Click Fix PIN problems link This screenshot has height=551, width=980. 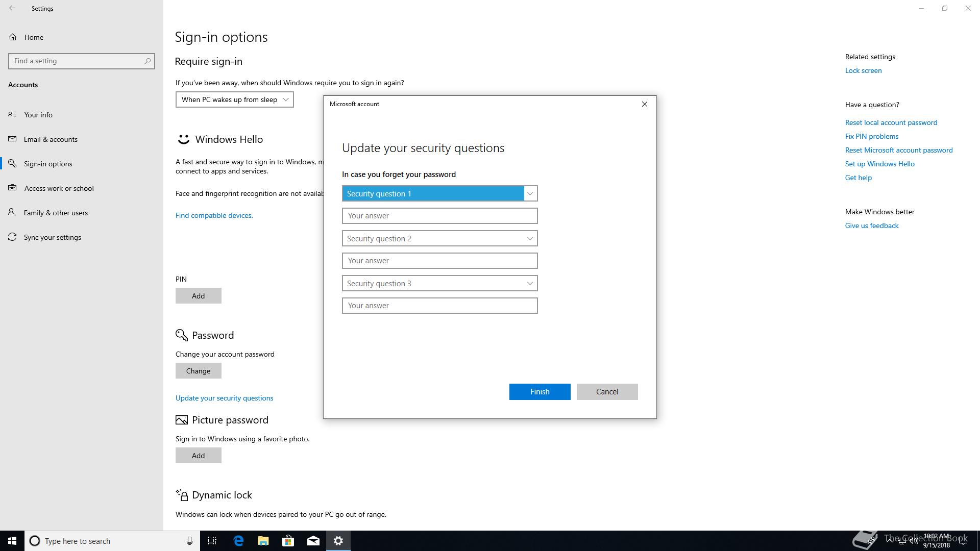coord(872,136)
